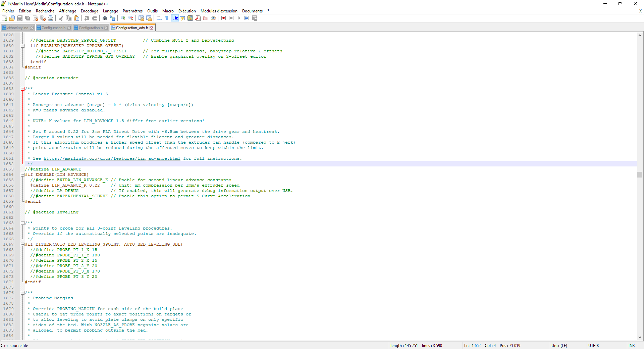The image size is (644, 349).
Task: Close the current document via the toolbar icon
Action: coord(35,18)
